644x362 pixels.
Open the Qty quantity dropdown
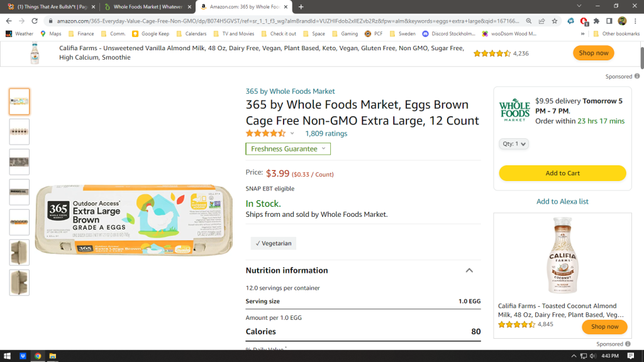click(x=514, y=144)
